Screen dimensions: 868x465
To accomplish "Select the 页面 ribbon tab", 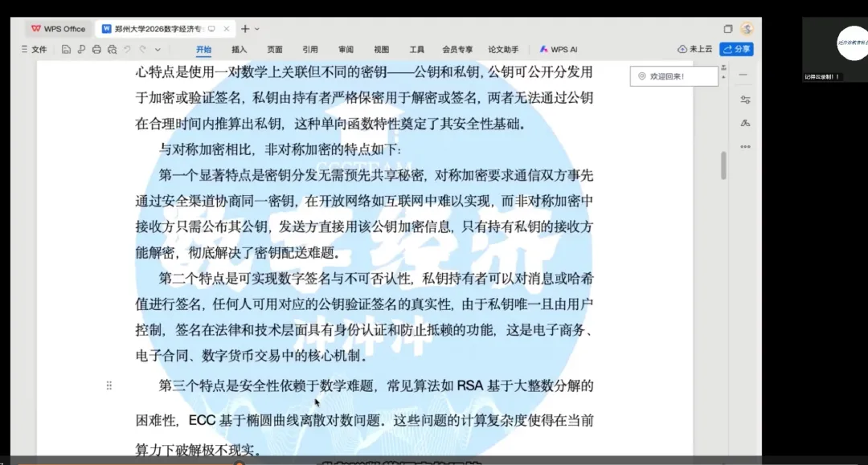I will coord(275,49).
